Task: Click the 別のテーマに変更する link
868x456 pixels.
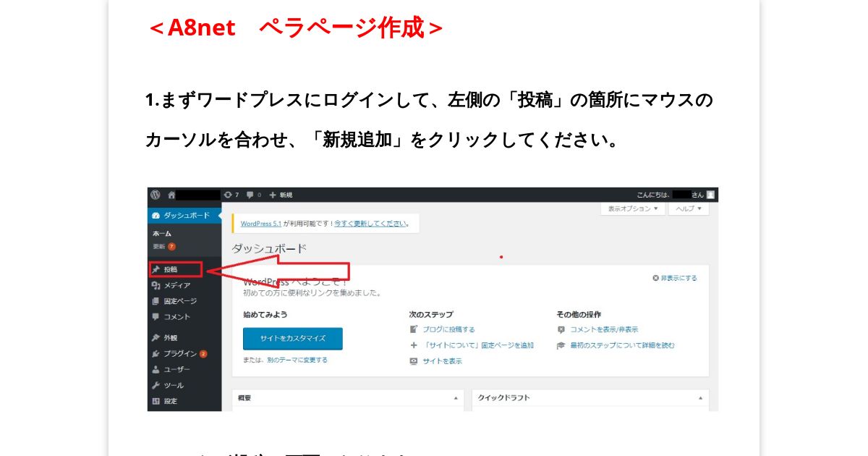Action: (297, 360)
